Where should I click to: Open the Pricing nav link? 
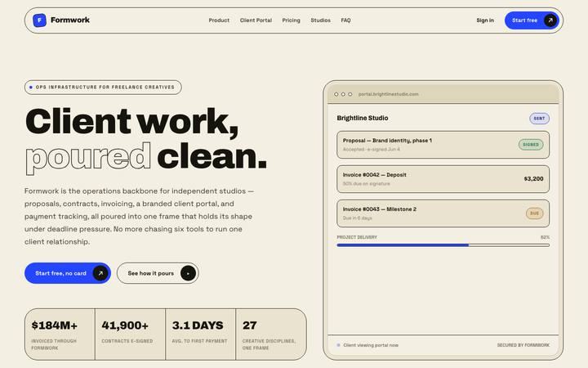[291, 20]
